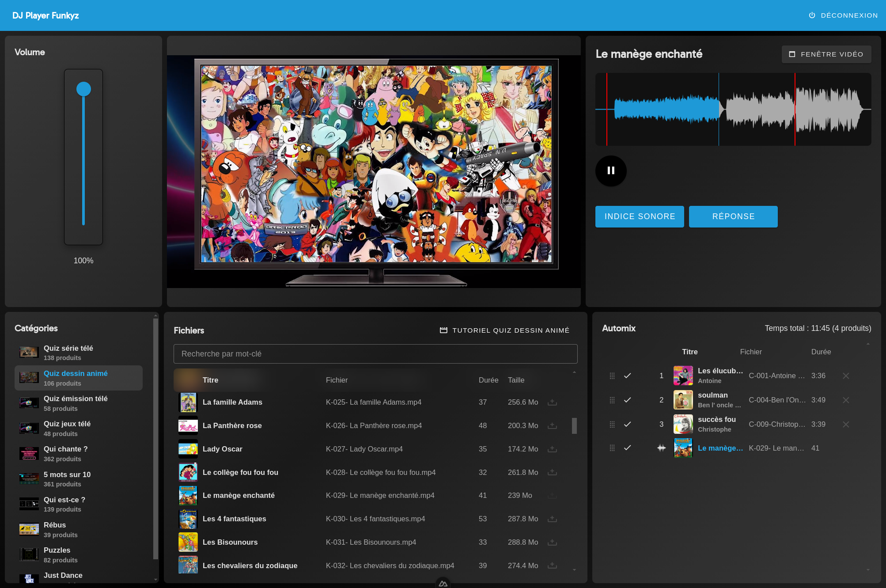The height and width of the screenshot is (588, 886).
Task: Click the Les élucubrations album cover
Action: coord(683,376)
